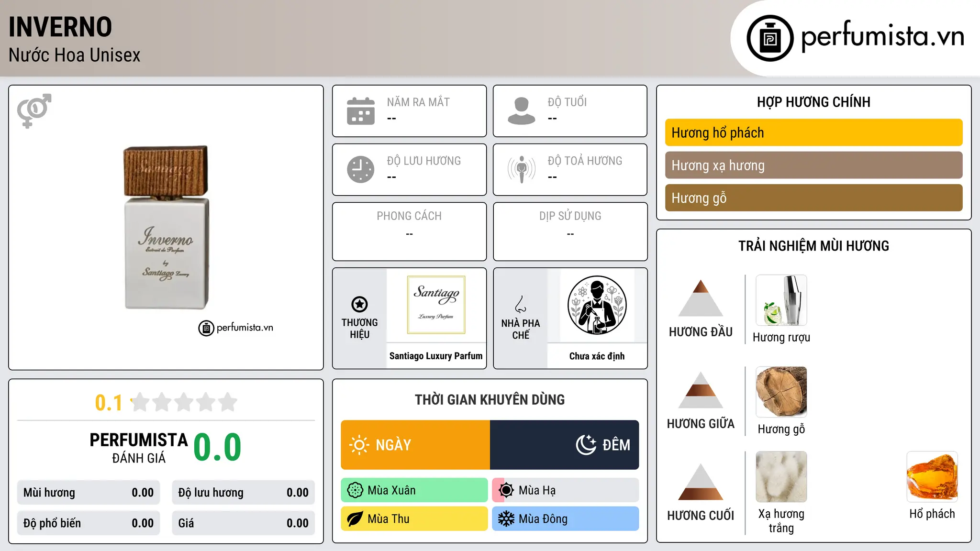This screenshot has width=980, height=551.
Task: Click the TRẢI NGHIỆM MÙI HƯƠNG heading
Action: pos(813,246)
